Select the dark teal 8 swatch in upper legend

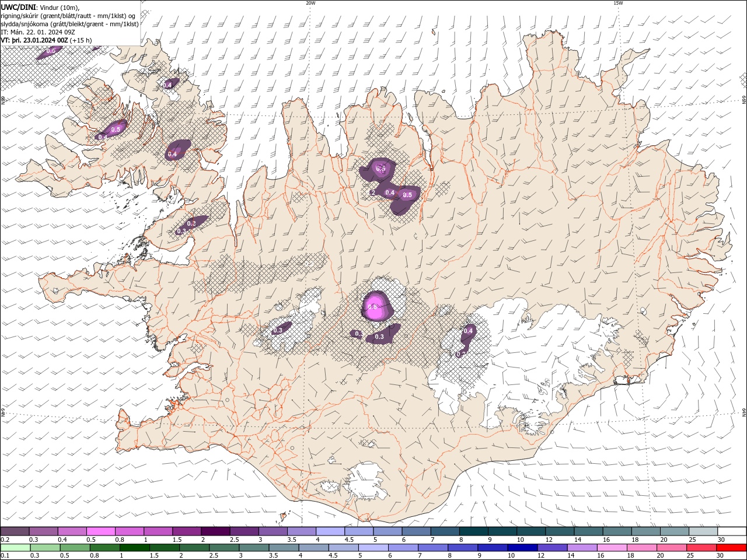(x=474, y=531)
